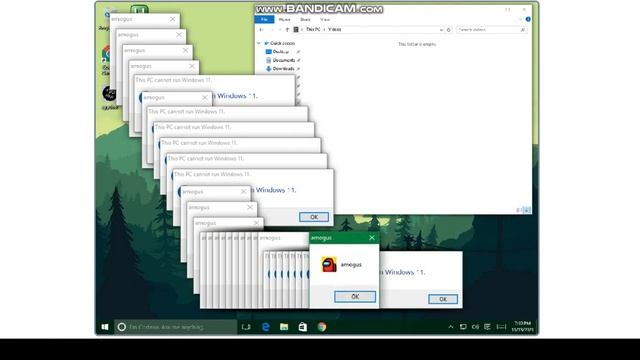
Task: Refresh the Videos folder
Action: coord(449,30)
